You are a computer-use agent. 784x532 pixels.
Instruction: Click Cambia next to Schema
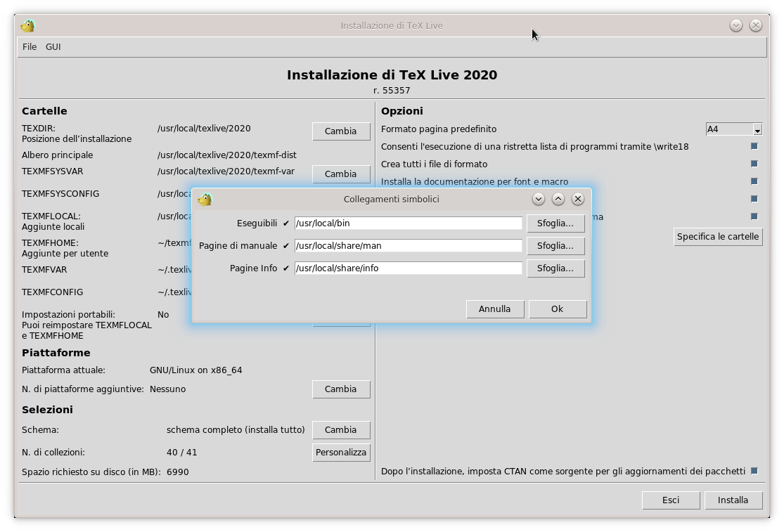pos(341,430)
